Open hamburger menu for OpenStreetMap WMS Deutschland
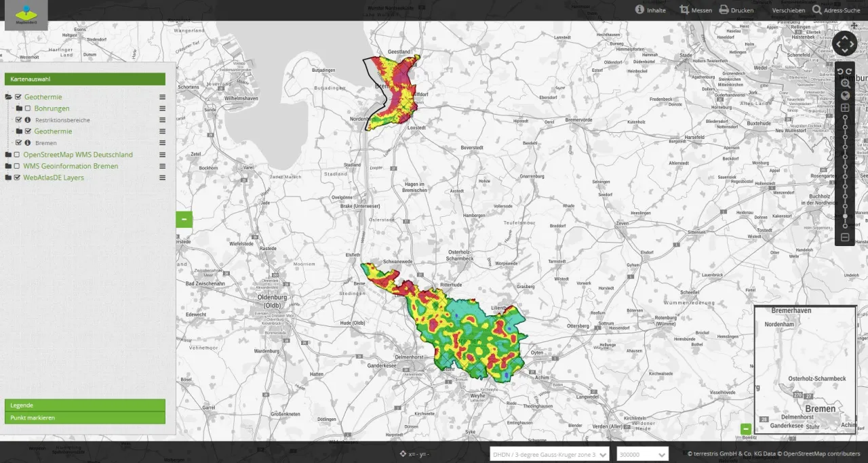 tap(162, 155)
